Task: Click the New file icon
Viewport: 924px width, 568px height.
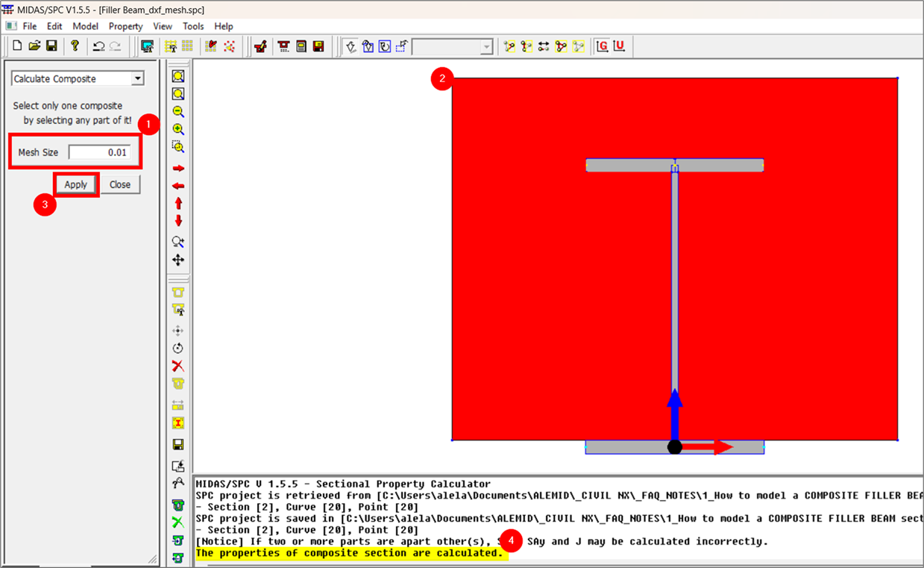Action: point(17,46)
